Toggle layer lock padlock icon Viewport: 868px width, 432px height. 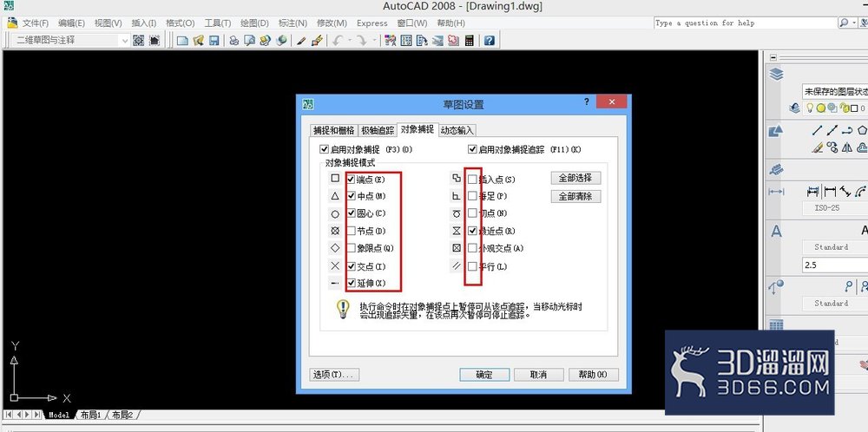click(x=845, y=108)
